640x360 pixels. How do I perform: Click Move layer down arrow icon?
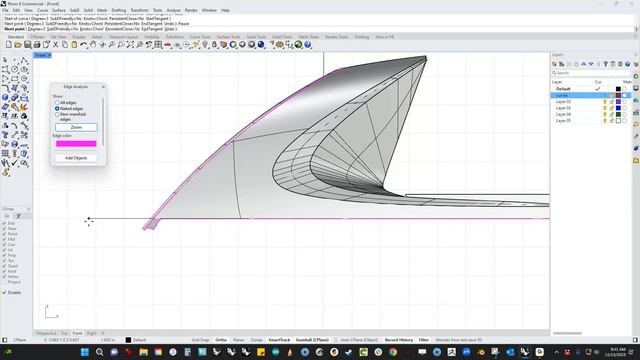tap(591, 64)
